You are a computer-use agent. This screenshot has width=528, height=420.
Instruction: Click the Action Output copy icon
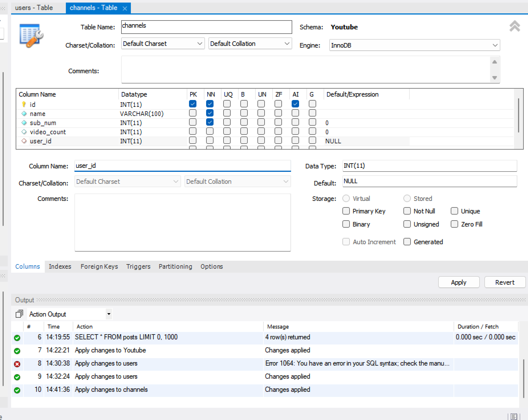(x=19, y=314)
